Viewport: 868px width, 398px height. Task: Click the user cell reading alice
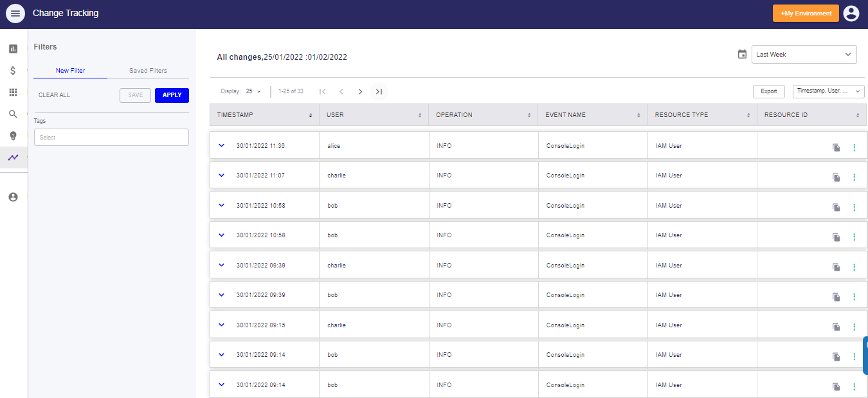point(334,146)
